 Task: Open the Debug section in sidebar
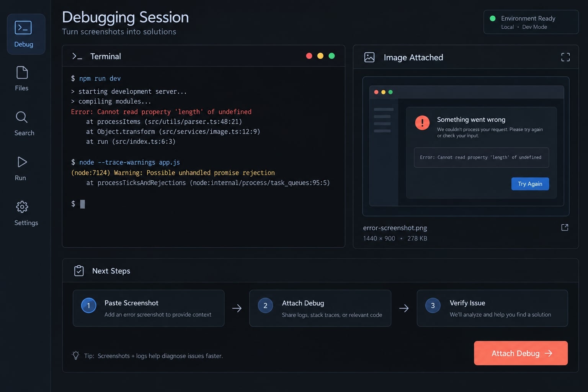point(26,34)
